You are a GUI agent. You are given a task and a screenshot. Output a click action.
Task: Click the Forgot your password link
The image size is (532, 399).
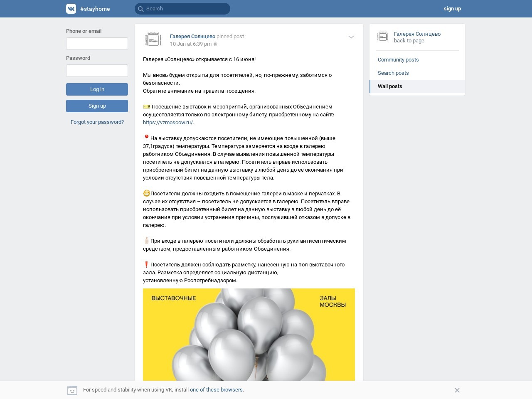tap(97, 122)
